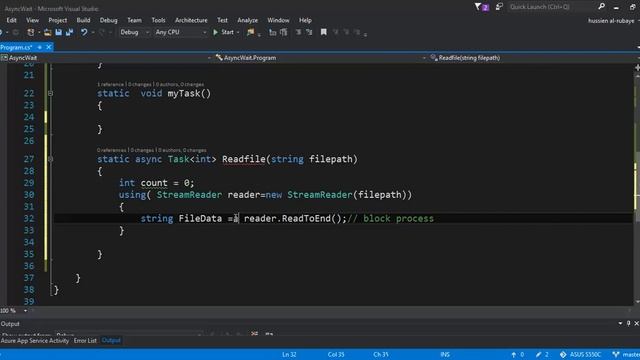Open the Tools menu
This screenshot has width=640, height=360.
click(158, 20)
